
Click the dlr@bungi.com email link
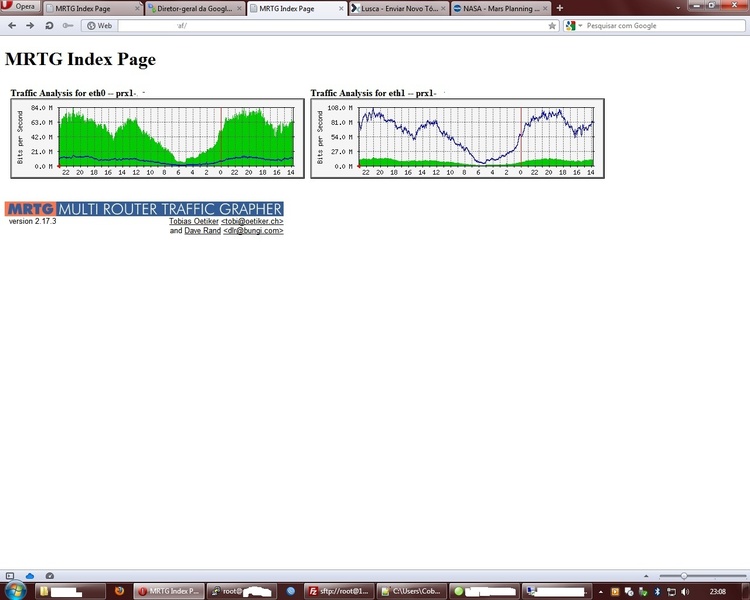253,231
